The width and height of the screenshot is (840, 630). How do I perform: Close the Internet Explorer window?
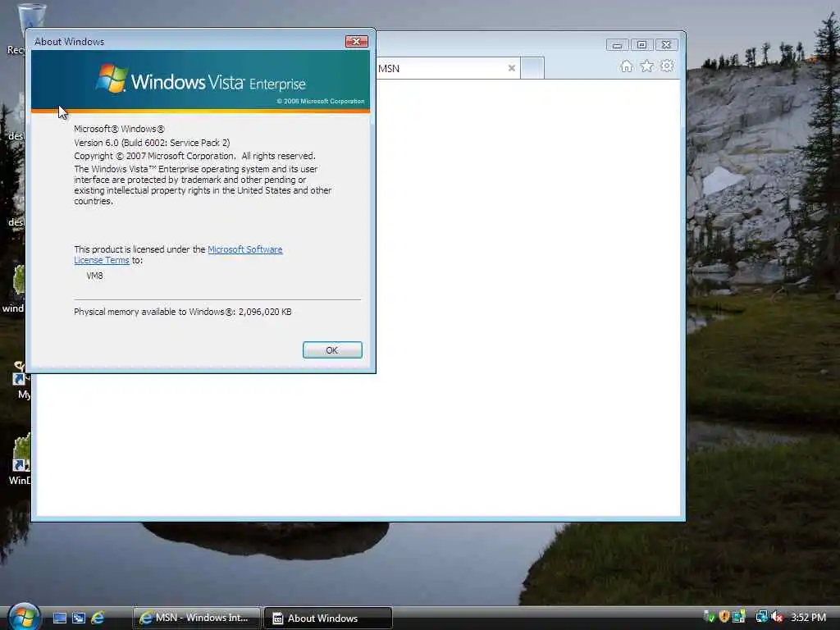click(x=666, y=45)
